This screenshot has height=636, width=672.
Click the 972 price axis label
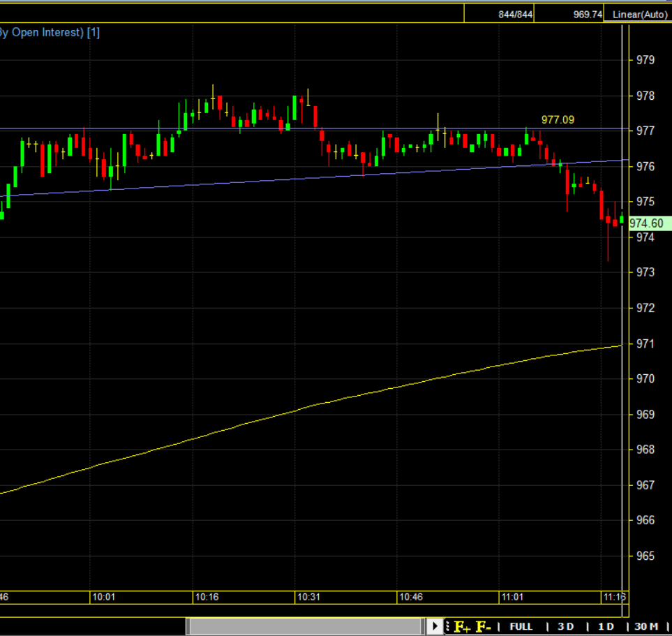[x=645, y=308]
